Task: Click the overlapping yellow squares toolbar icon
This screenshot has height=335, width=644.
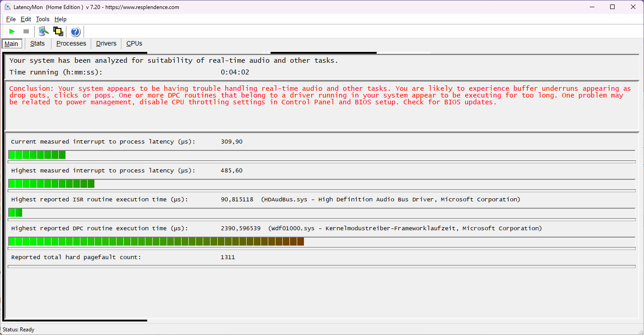Action: click(x=58, y=31)
